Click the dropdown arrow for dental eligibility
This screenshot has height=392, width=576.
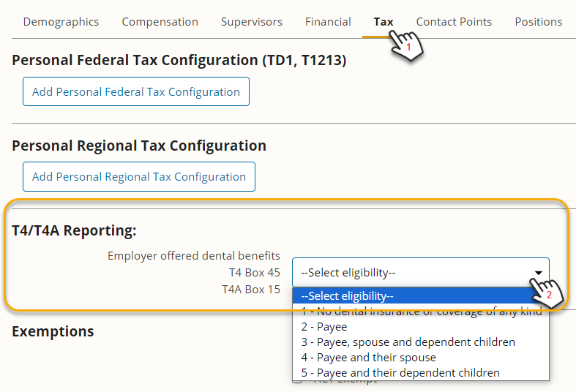(x=539, y=273)
